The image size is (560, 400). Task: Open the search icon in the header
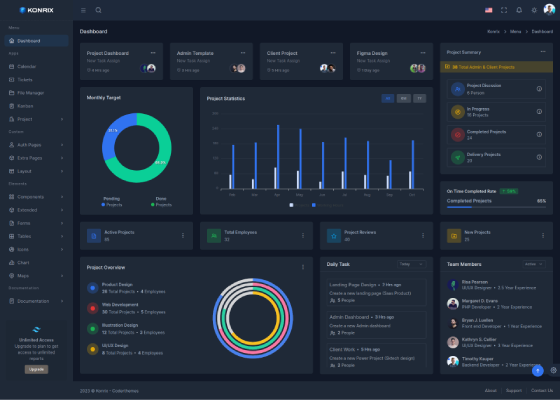click(x=99, y=10)
